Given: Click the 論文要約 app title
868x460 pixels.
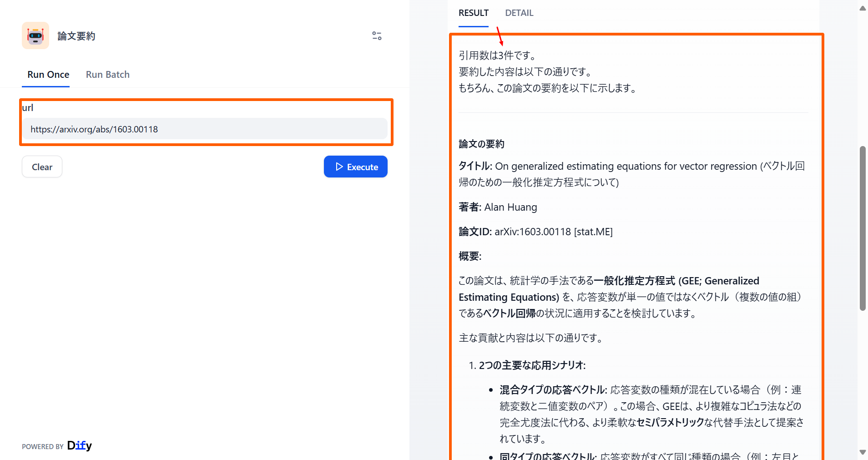Looking at the screenshot, I should (76, 36).
